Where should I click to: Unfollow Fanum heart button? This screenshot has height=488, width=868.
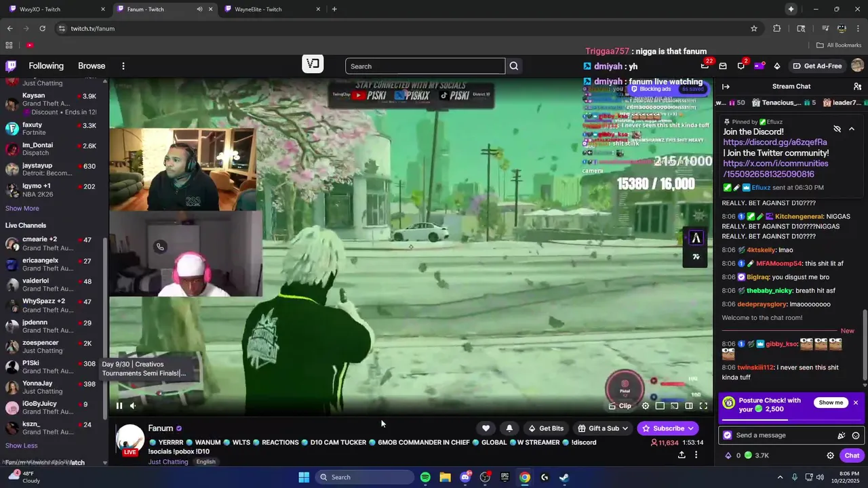(486, 428)
